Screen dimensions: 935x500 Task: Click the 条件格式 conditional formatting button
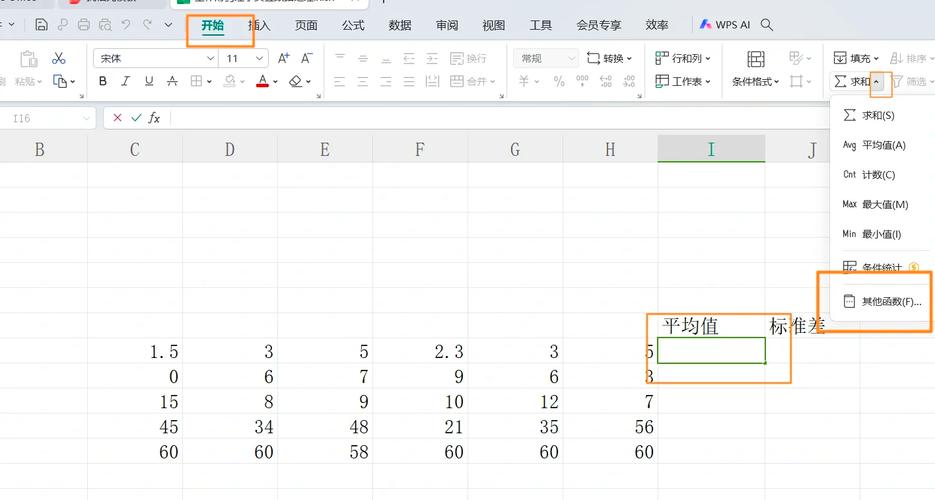click(x=756, y=69)
